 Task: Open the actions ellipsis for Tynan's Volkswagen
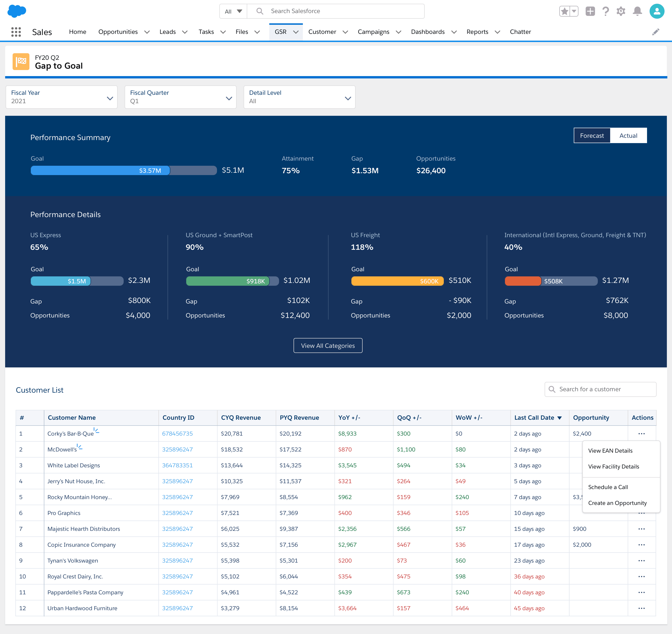(642, 561)
